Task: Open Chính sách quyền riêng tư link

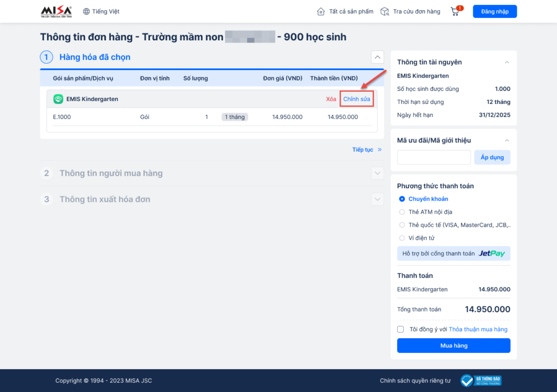Action: [415, 381]
